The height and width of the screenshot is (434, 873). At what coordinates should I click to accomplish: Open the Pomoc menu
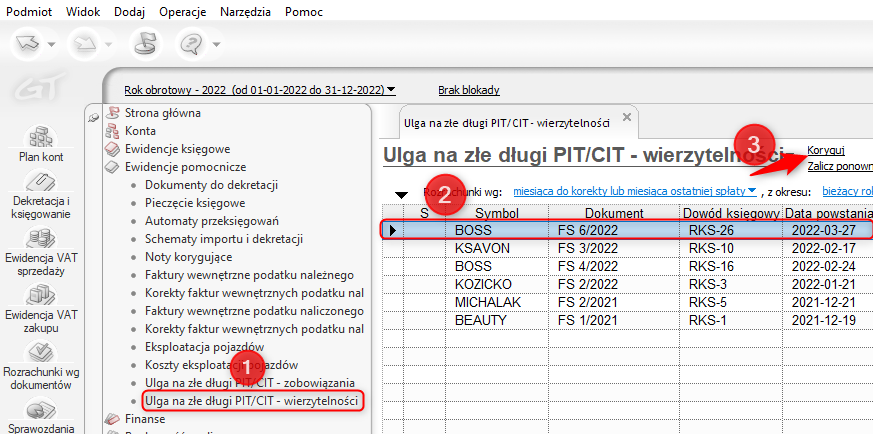coord(303,12)
